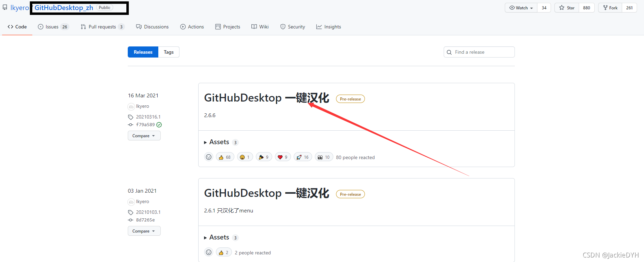Click the Watch button

[521, 8]
